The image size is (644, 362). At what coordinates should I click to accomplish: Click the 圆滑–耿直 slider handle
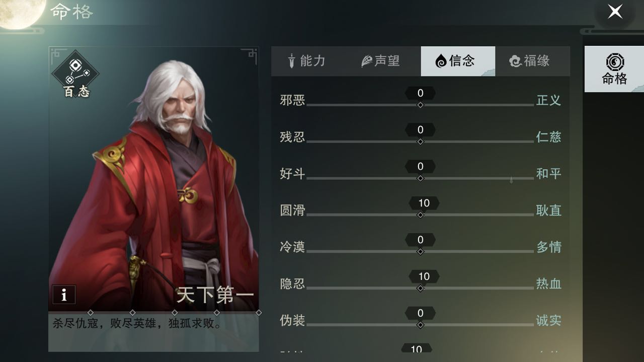pyautogui.click(x=420, y=215)
